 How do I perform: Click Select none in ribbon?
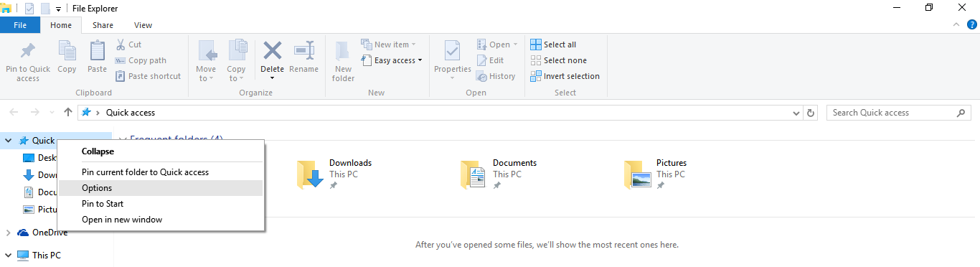click(558, 60)
